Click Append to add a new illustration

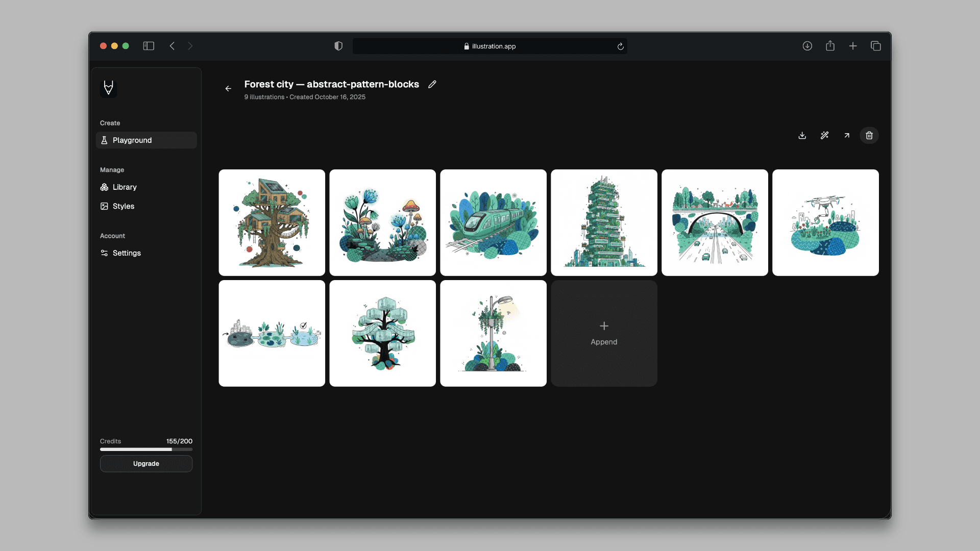[x=604, y=333]
